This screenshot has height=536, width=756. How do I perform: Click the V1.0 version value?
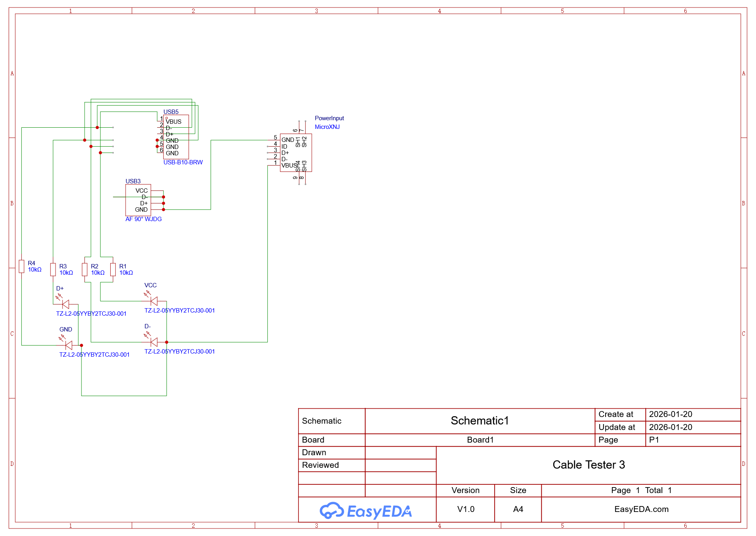point(466,509)
